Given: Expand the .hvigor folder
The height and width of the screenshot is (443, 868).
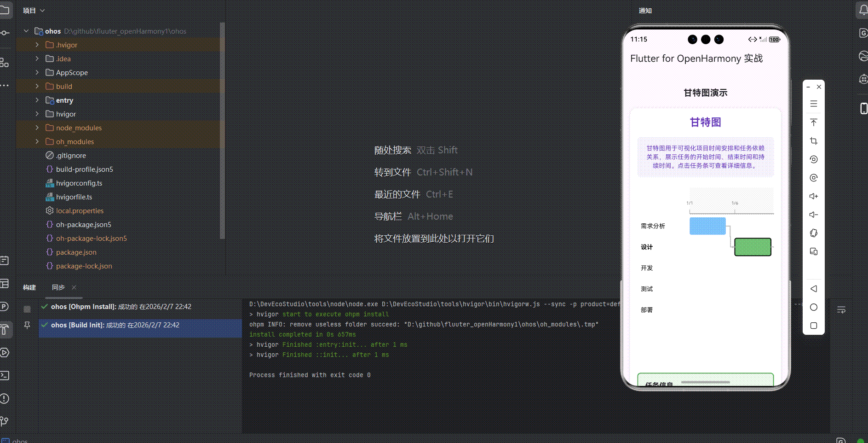Looking at the screenshot, I should (x=37, y=45).
